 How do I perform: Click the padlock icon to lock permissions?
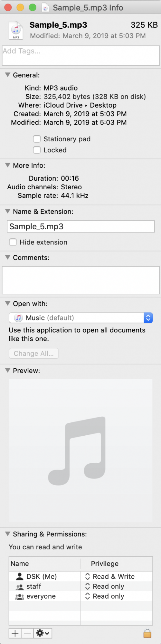point(147,633)
